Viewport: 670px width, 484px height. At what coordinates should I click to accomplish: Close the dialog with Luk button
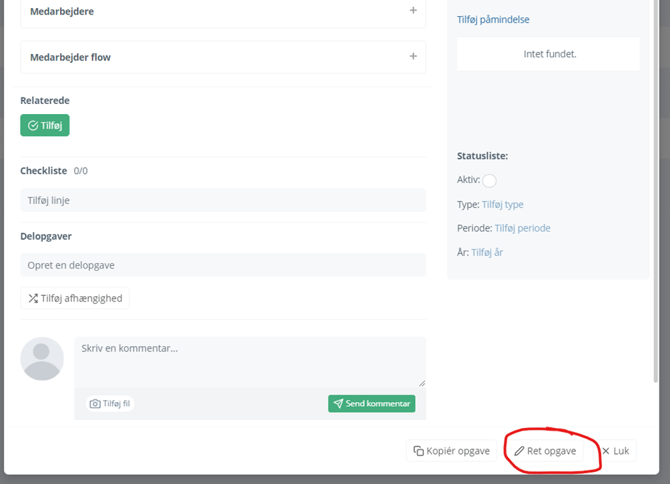[615, 451]
